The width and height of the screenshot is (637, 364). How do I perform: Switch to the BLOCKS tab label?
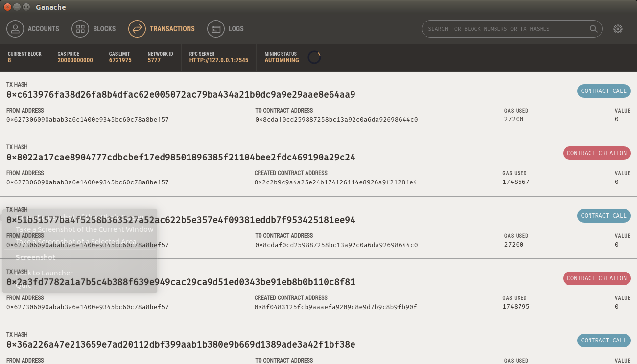[x=104, y=29]
